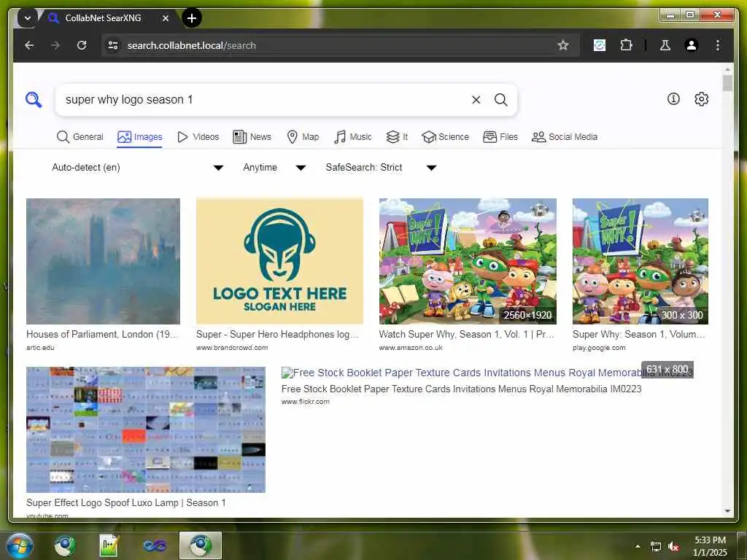Click www.flickr.com source text
The height and width of the screenshot is (560, 747).
coord(306,402)
